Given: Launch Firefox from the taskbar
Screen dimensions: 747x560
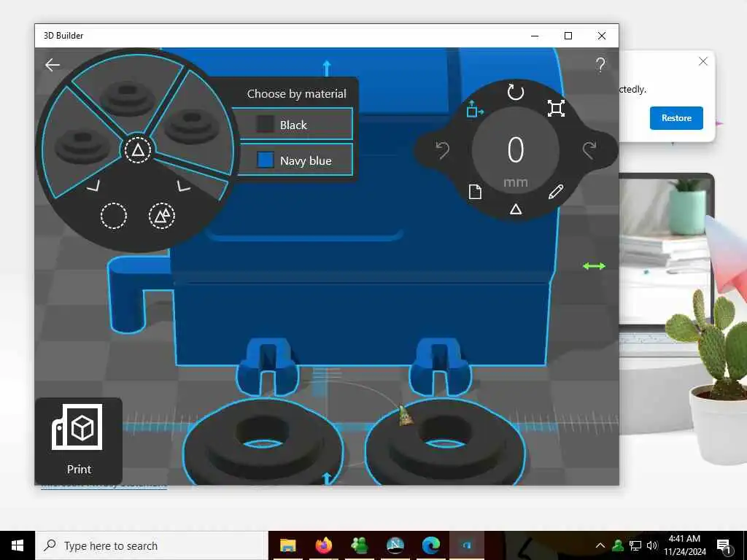Looking at the screenshot, I should (x=323, y=545).
